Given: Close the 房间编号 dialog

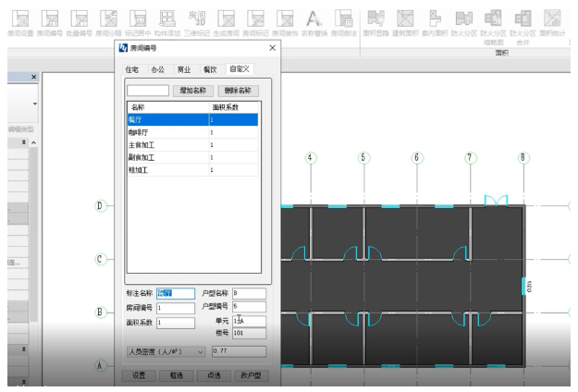Looking at the screenshot, I should [273, 48].
